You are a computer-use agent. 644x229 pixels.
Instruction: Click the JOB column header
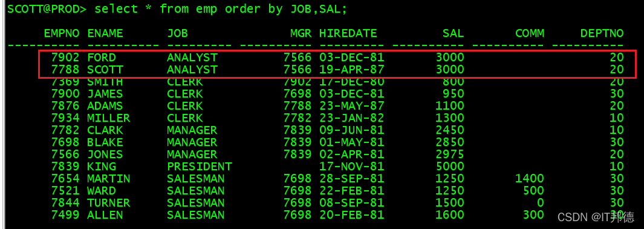(x=177, y=33)
